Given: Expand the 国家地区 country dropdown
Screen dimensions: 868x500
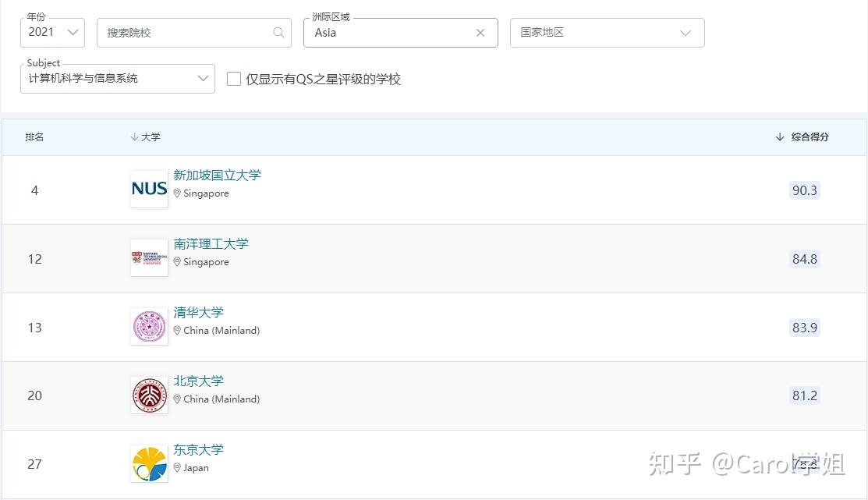Looking at the screenshot, I should (608, 33).
